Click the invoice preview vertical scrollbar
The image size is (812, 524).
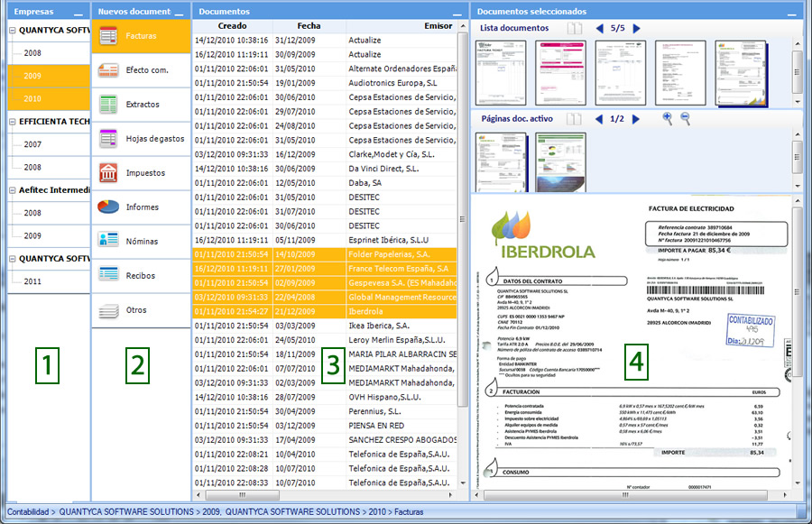click(797, 292)
